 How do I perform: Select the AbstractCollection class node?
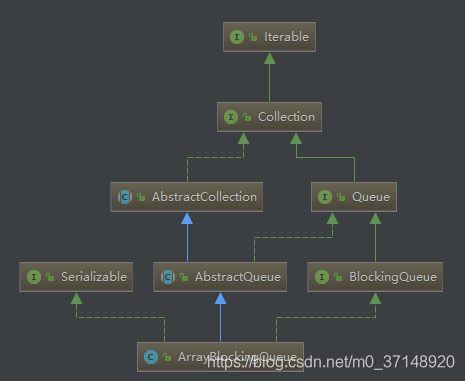tap(187, 197)
